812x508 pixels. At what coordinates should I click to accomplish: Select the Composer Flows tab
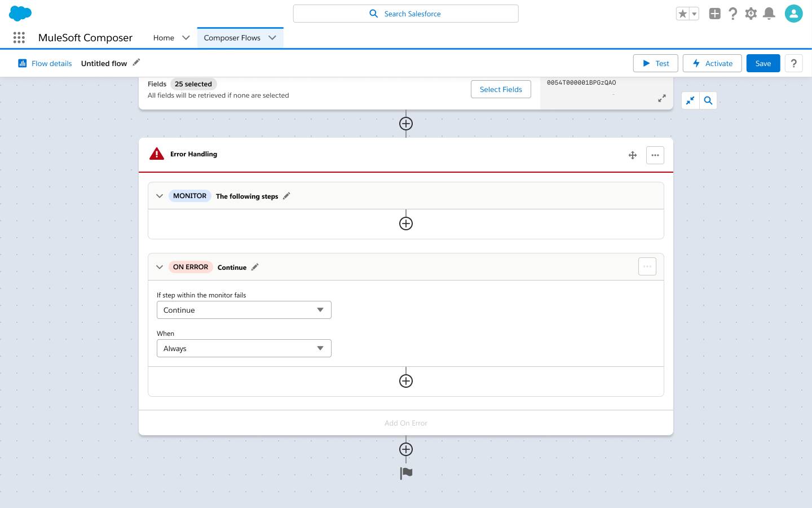(x=232, y=38)
